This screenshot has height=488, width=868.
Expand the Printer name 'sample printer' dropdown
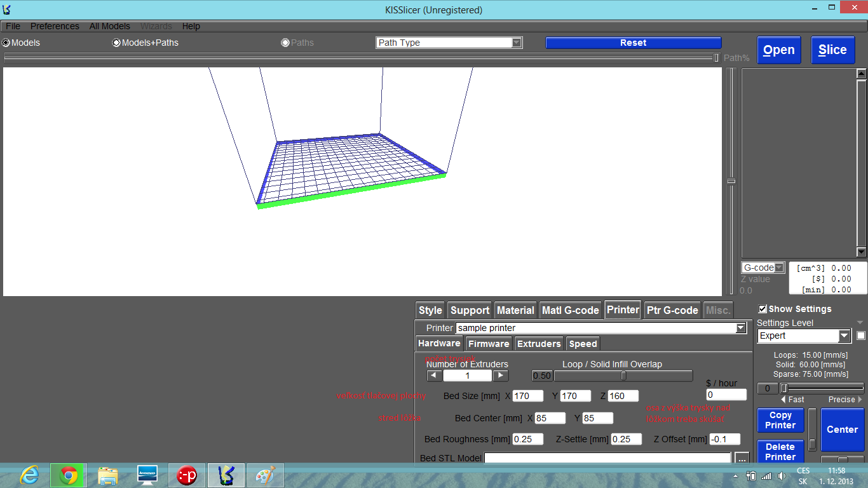(740, 328)
